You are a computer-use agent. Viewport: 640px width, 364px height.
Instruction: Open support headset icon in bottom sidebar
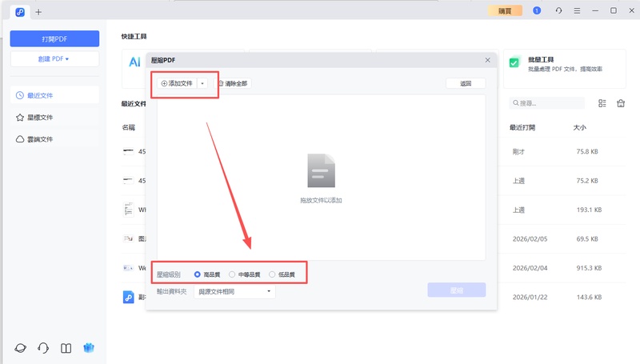pos(43,348)
